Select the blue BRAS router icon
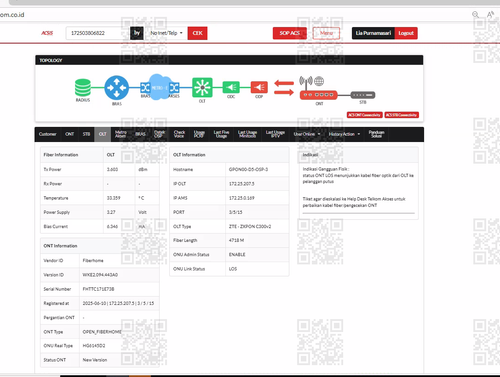This screenshot has width=500, height=377. [117, 88]
